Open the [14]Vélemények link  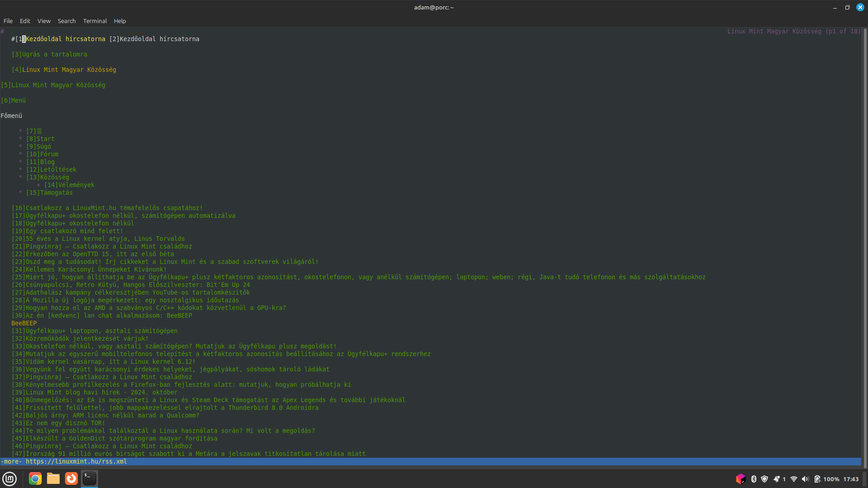[69, 185]
